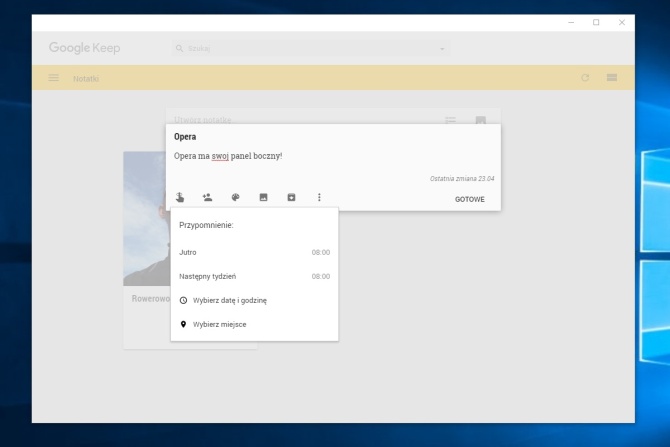Select the Jutro 08:00 reminder
Image resolution: width=670 pixels, height=447 pixels.
click(x=254, y=252)
